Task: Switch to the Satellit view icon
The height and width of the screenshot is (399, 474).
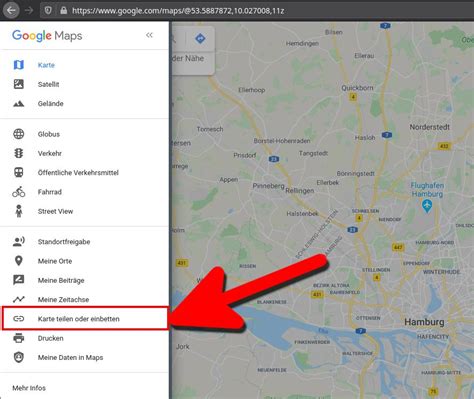Action: [x=19, y=84]
